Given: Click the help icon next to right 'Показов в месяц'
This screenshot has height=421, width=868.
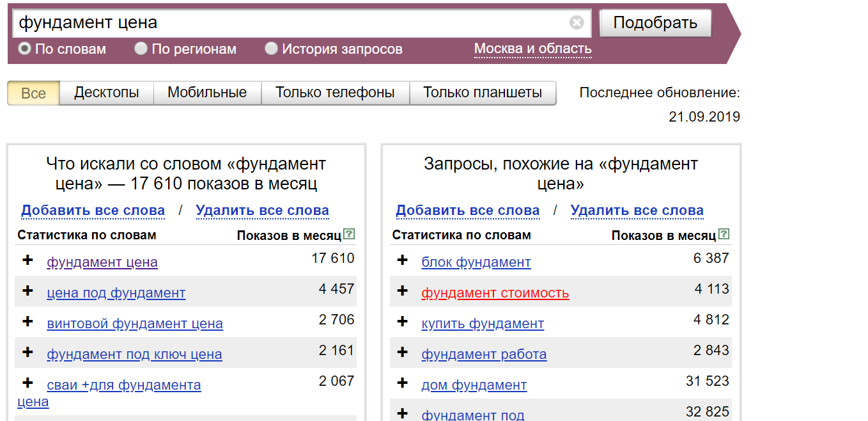Looking at the screenshot, I should 724,234.
